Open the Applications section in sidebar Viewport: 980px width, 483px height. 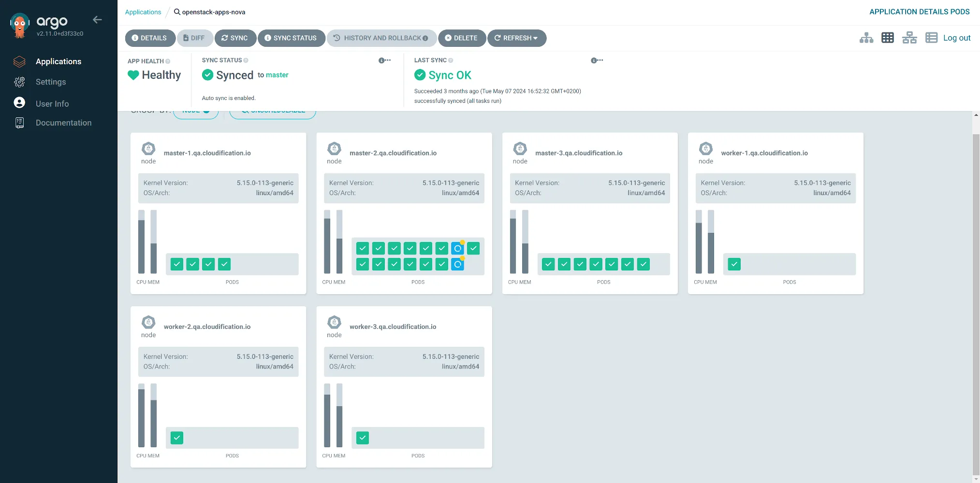pos(58,61)
